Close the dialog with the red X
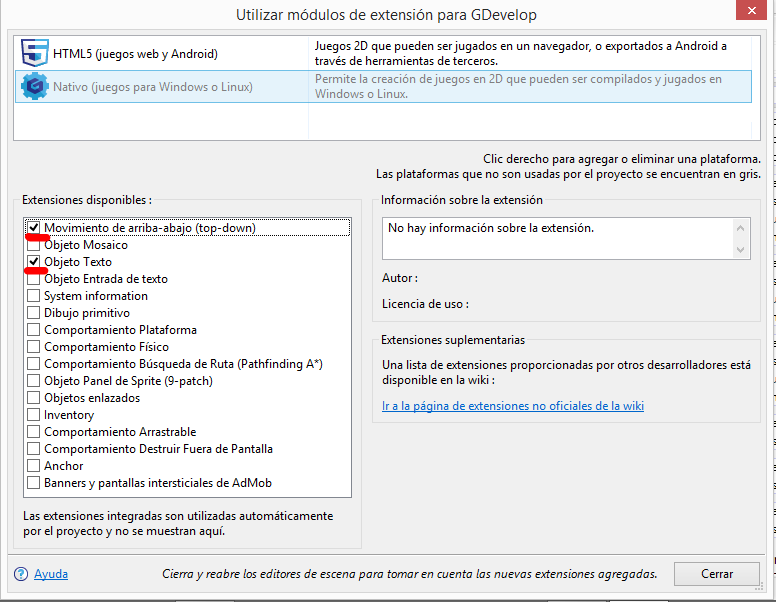The height and width of the screenshot is (602, 776). click(751, 10)
